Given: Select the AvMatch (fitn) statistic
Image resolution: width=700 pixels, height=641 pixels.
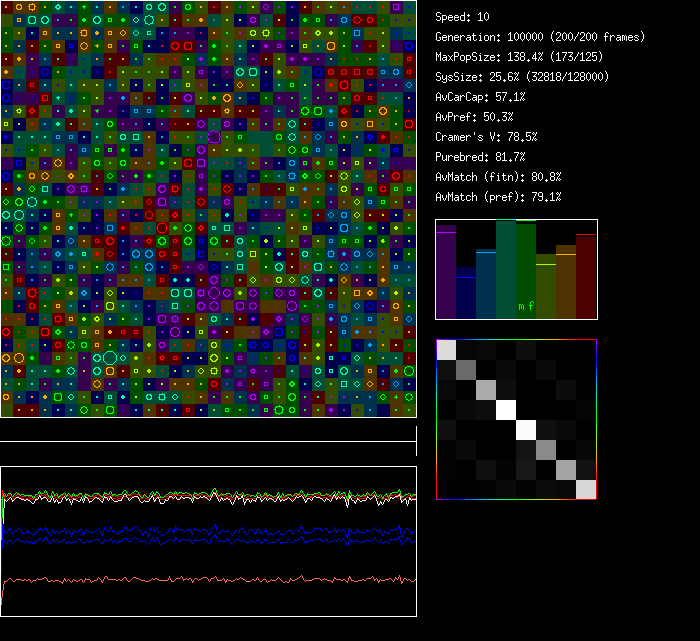Looking at the screenshot, I should [498, 177].
